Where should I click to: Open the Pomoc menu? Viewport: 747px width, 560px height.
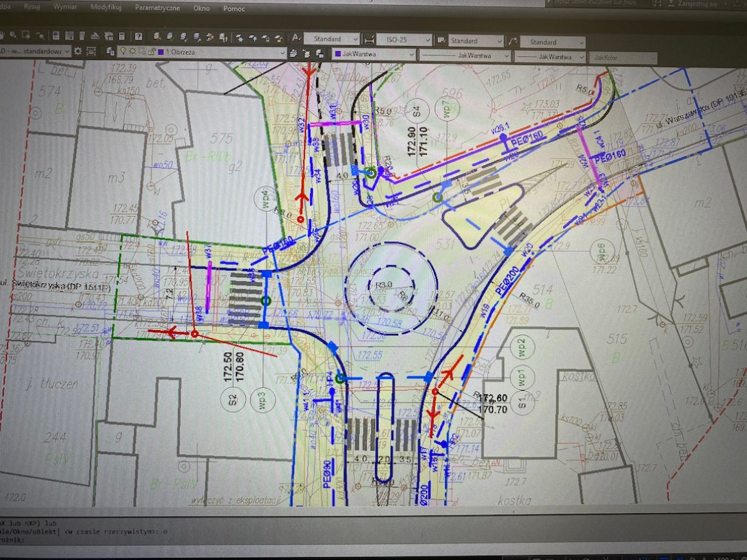(x=234, y=9)
